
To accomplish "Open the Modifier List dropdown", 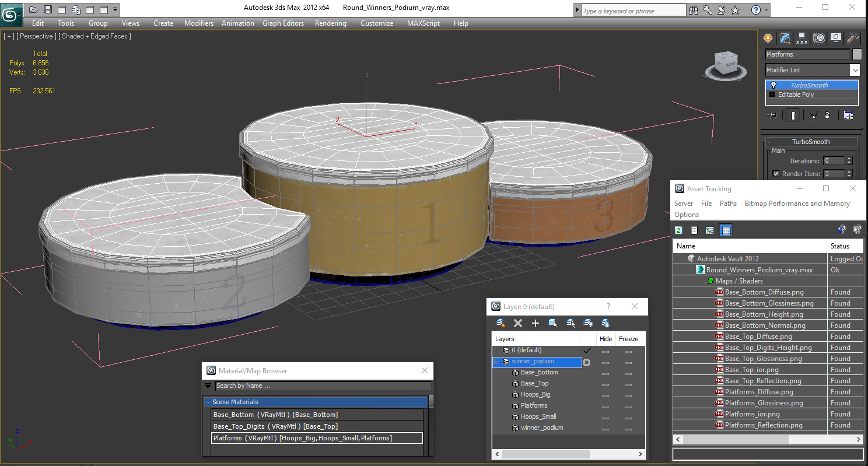I will 855,70.
